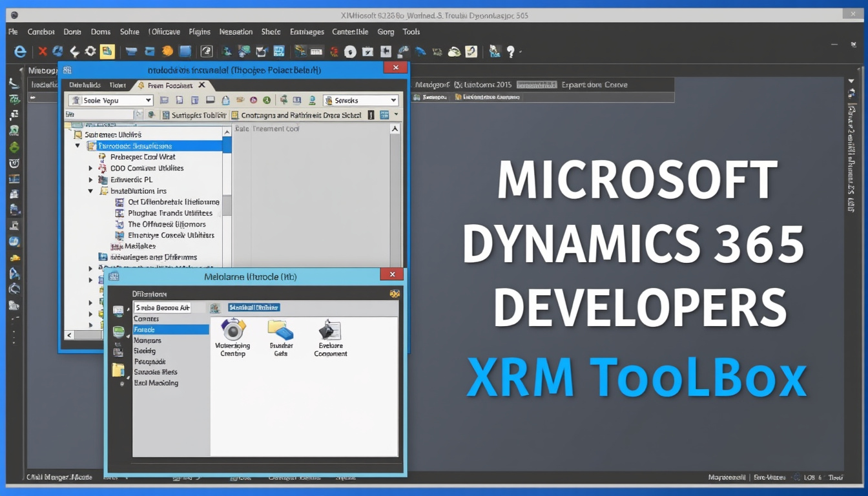Select 'The Offineeit Iijiomors' tree item
Screen dimensions: 868x496
(167, 224)
